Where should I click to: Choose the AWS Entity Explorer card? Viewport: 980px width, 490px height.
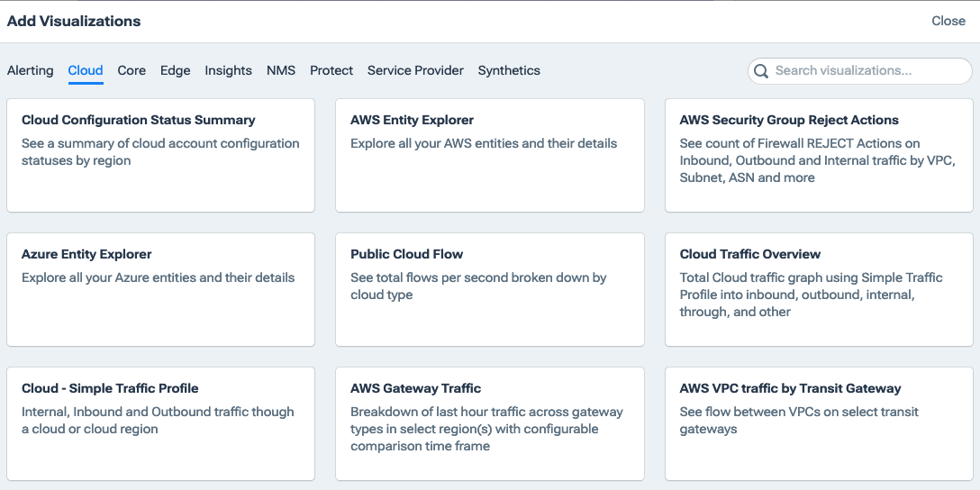[490, 155]
